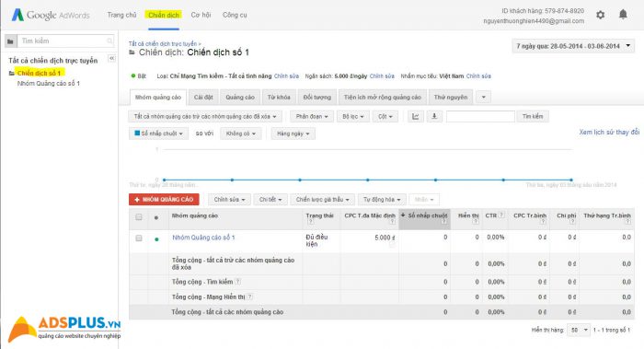
Task: Select Tất cả chiến dịch trực tuyến sidebar heading
Action: coord(53,61)
